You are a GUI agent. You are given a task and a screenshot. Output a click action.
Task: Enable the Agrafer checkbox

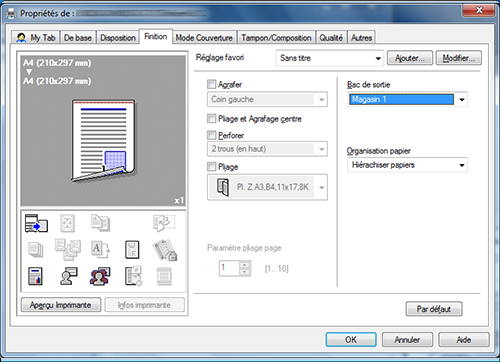point(211,84)
